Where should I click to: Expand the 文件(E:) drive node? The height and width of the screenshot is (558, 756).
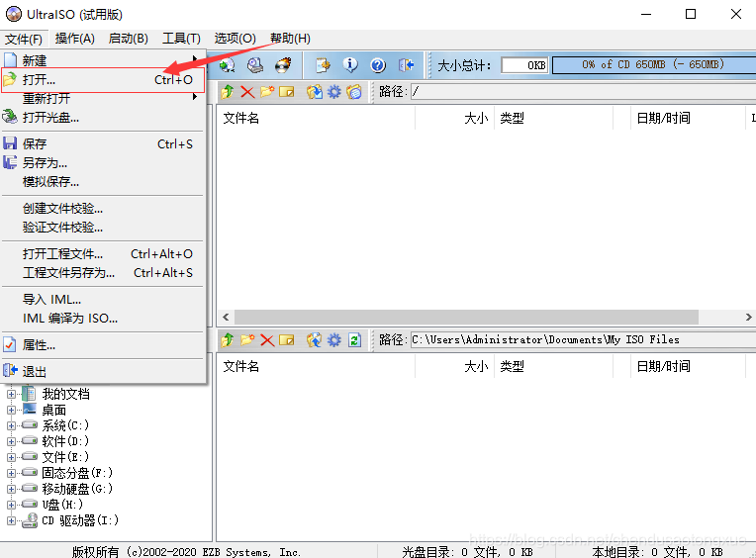tap(11, 457)
